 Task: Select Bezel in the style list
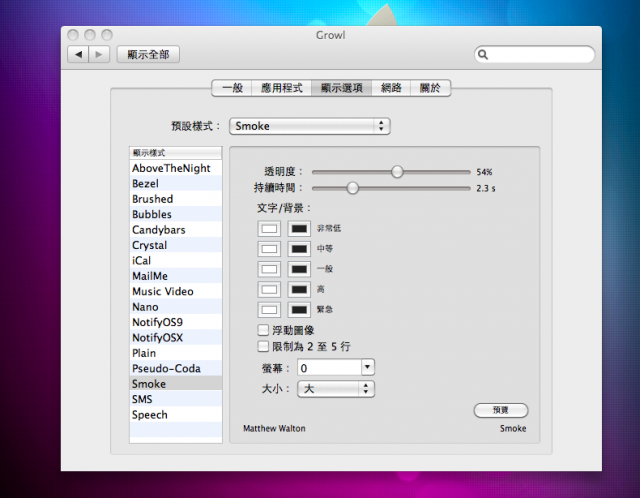pos(176,183)
